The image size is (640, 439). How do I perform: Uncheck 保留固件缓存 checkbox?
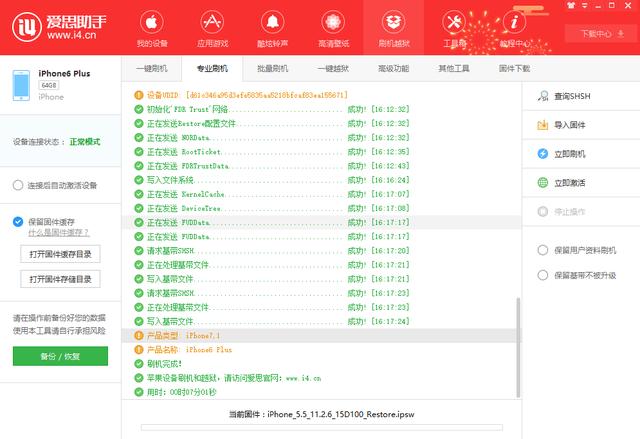[x=18, y=222]
